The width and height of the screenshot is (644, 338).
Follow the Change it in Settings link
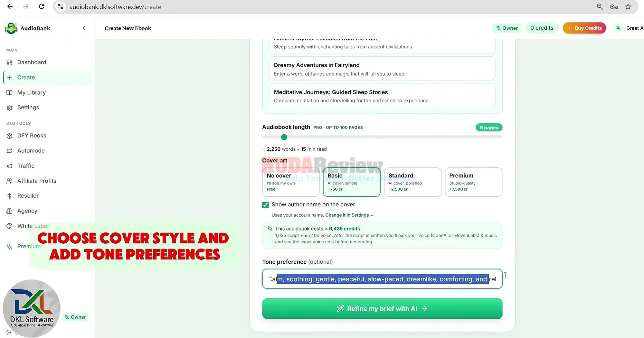click(349, 215)
